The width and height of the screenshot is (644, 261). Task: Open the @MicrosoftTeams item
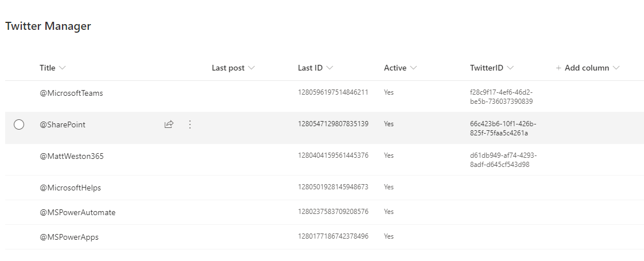[72, 93]
